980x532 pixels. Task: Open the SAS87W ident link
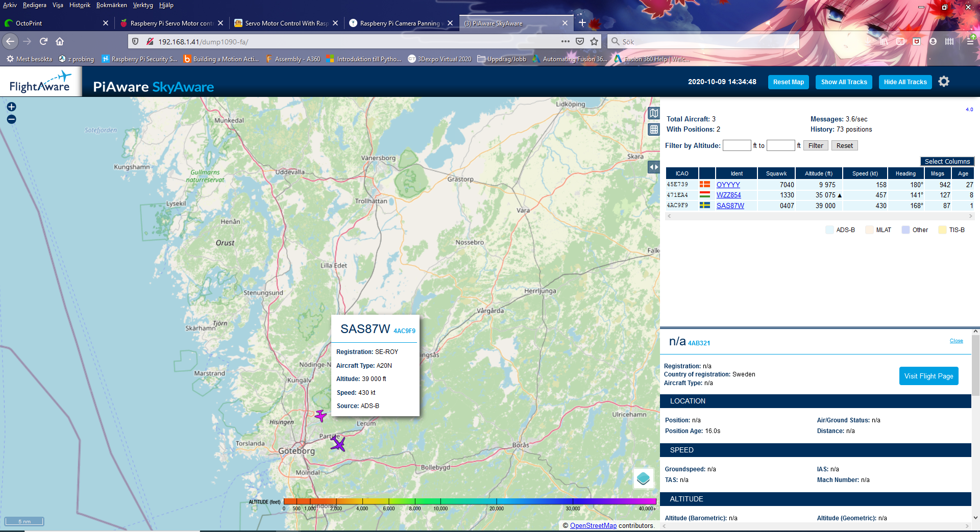pos(730,206)
